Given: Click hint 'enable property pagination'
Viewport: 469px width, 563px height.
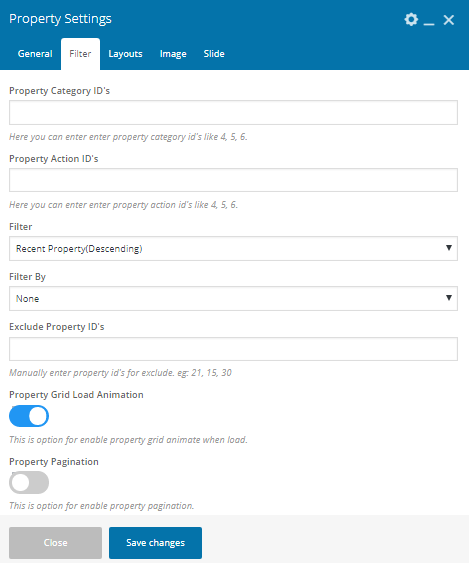Looking at the screenshot, I should (x=102, y=506).
